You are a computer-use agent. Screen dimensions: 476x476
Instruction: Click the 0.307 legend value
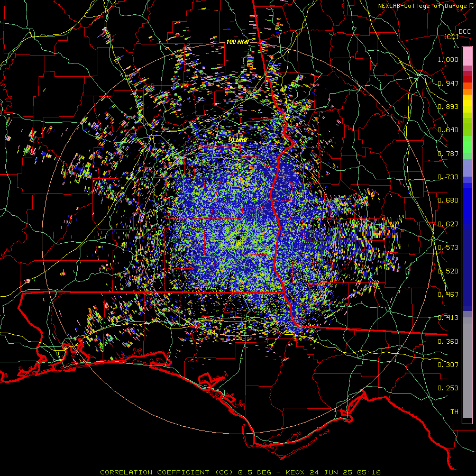coord(448,365)
